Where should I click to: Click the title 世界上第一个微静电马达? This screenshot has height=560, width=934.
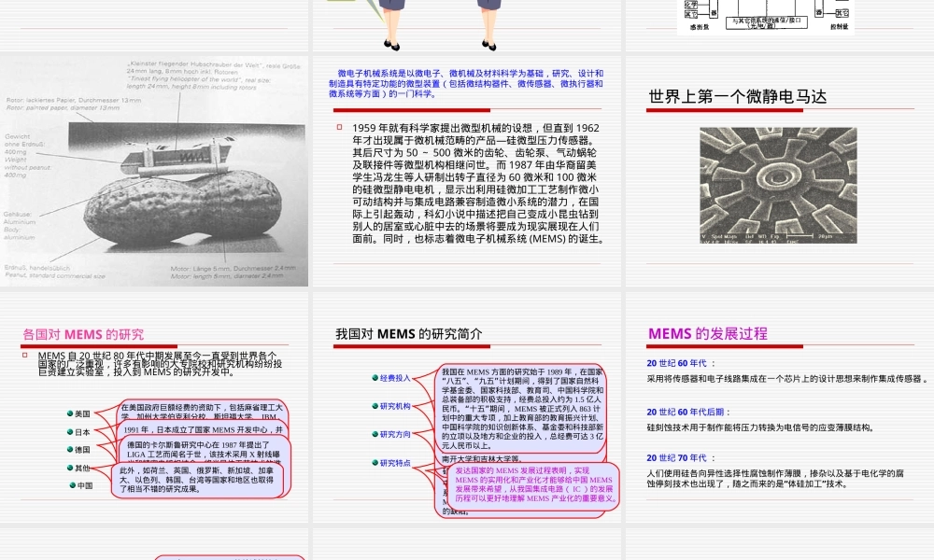tap(737, 96)
